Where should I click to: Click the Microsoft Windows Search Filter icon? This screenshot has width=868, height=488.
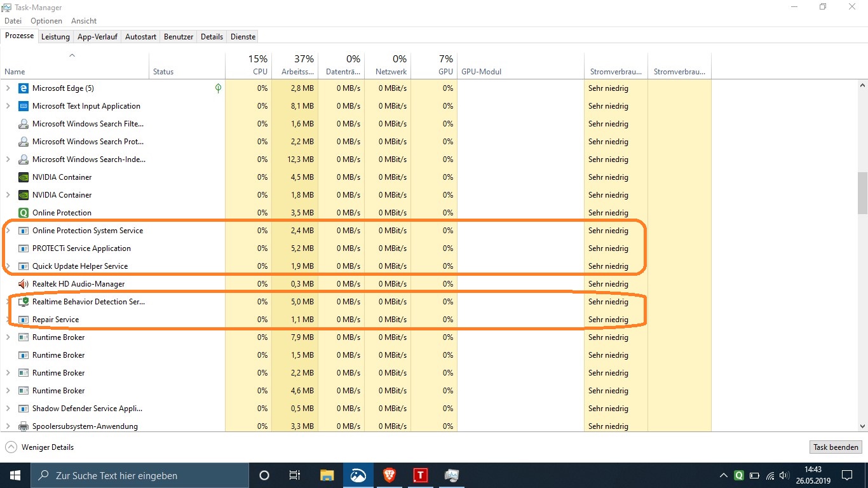24,124
